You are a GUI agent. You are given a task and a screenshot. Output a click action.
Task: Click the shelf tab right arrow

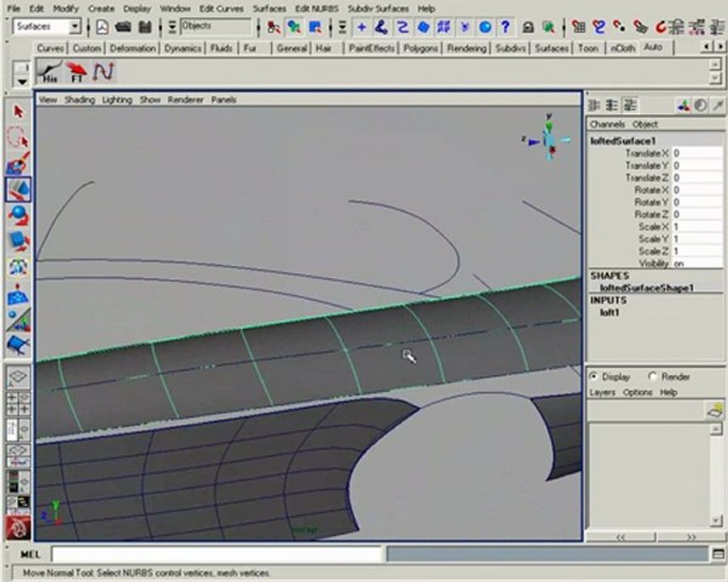pos(720,46)
